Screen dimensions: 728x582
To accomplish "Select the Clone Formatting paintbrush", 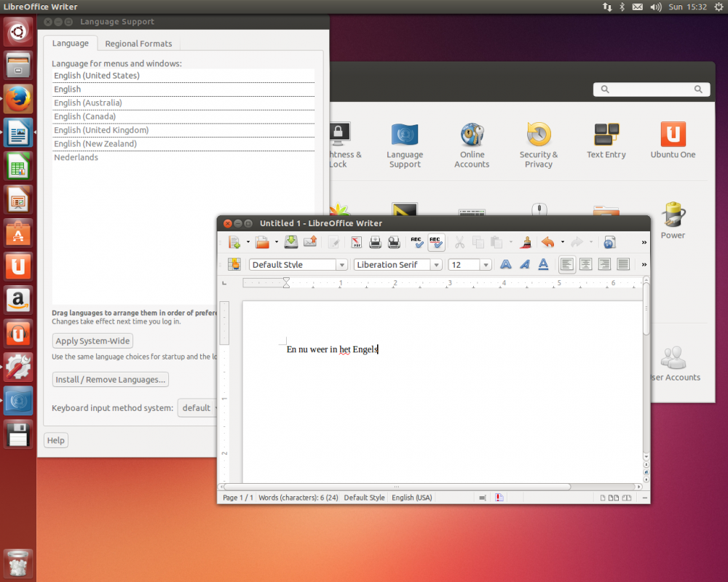I will 526,242.
